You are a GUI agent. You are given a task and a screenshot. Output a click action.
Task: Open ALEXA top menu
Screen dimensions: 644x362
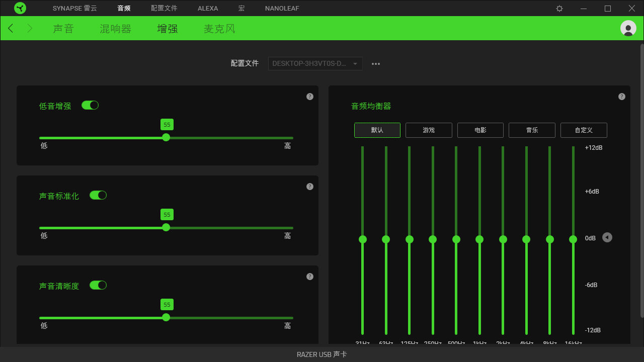pos(208,9)
